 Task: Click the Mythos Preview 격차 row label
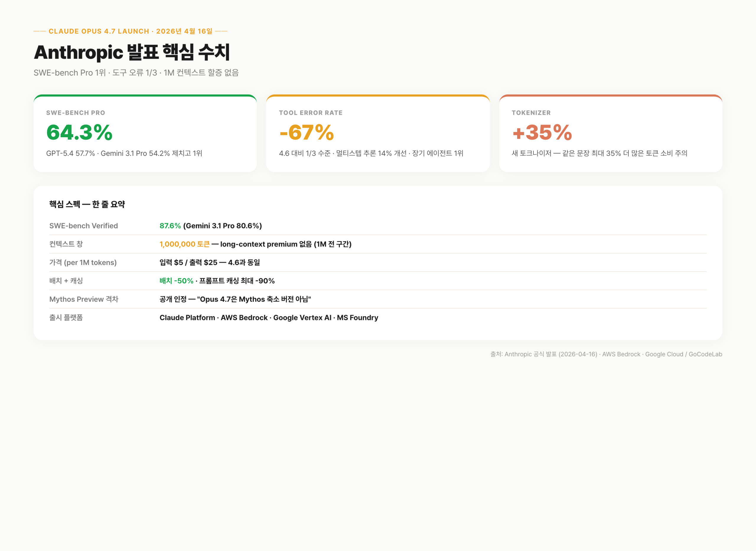84,299
